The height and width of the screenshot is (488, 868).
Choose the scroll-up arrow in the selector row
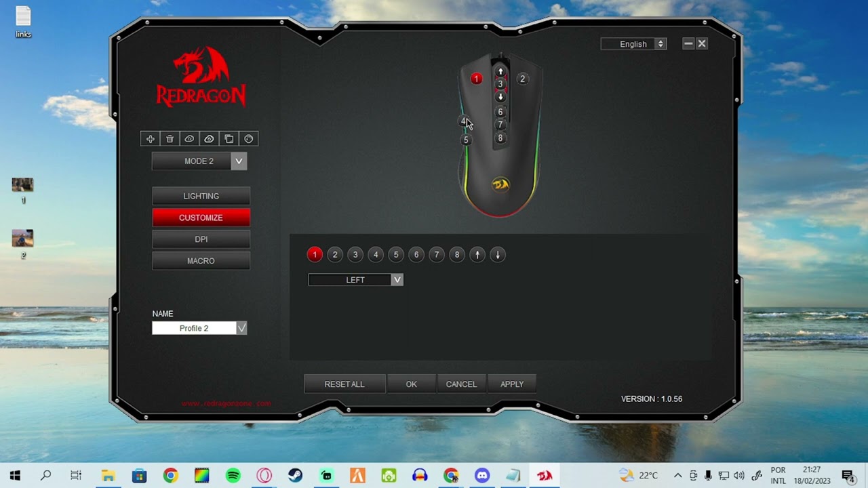pos(477,255)
